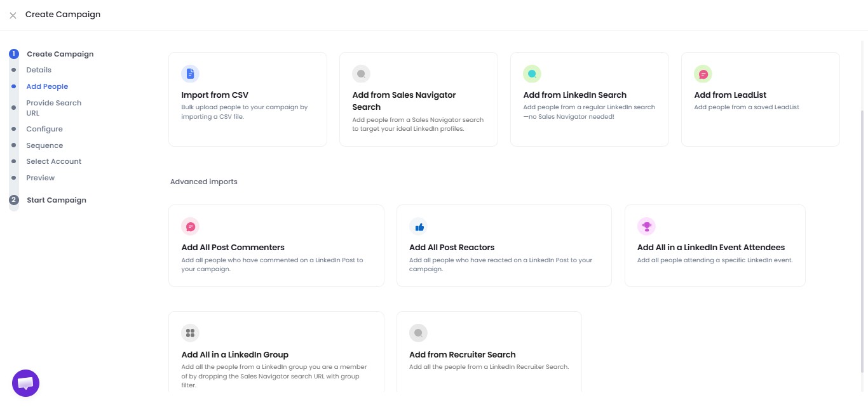Go to the Details step

tap(39, 70)
